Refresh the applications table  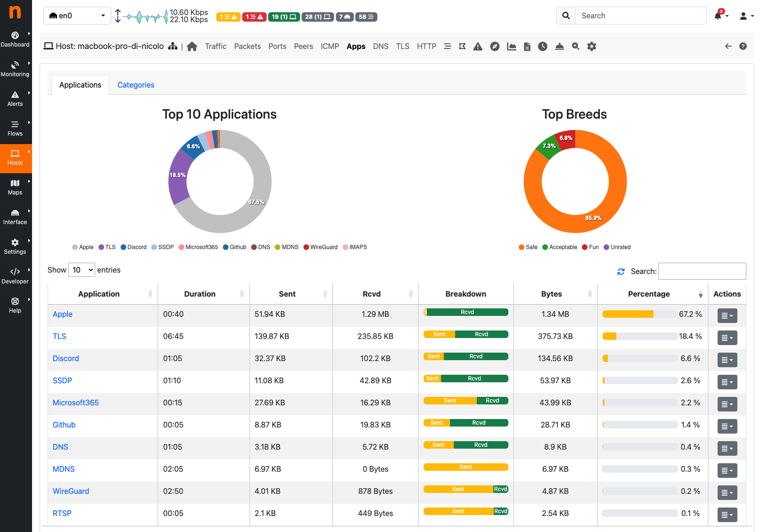point(621,272)
